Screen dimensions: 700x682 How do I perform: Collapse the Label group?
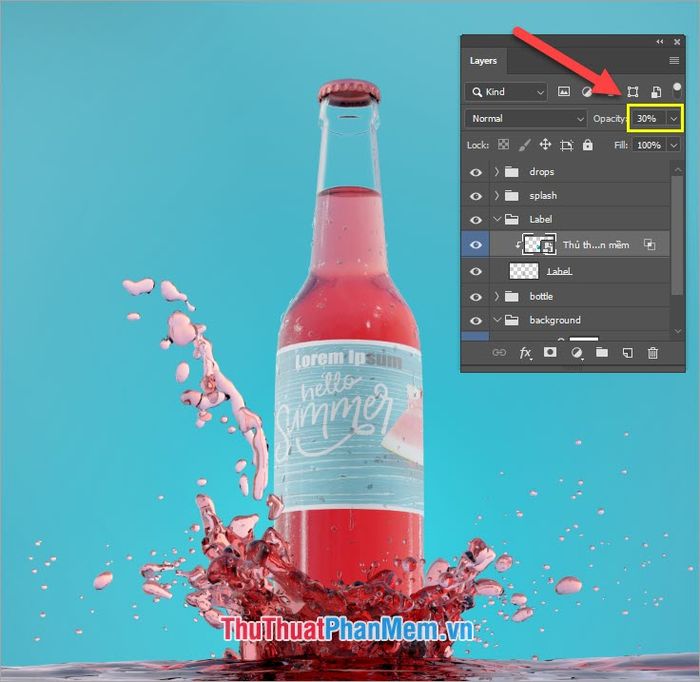[x=497, y=219]
